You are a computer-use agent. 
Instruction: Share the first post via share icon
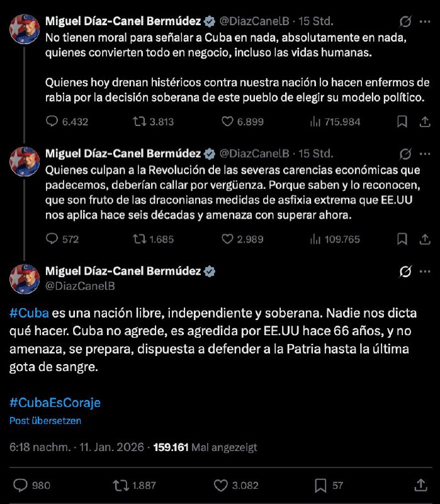point(426,122)
